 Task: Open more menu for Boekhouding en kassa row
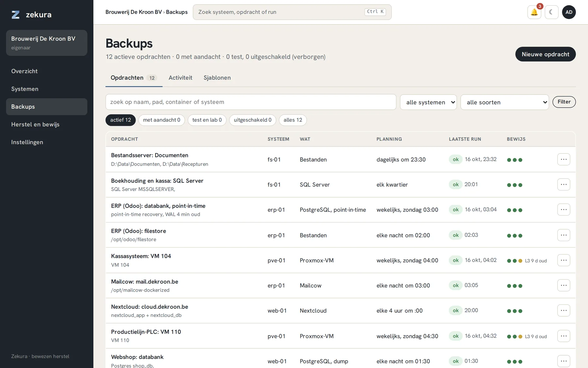pyautogui.click(x=563, y=184)
